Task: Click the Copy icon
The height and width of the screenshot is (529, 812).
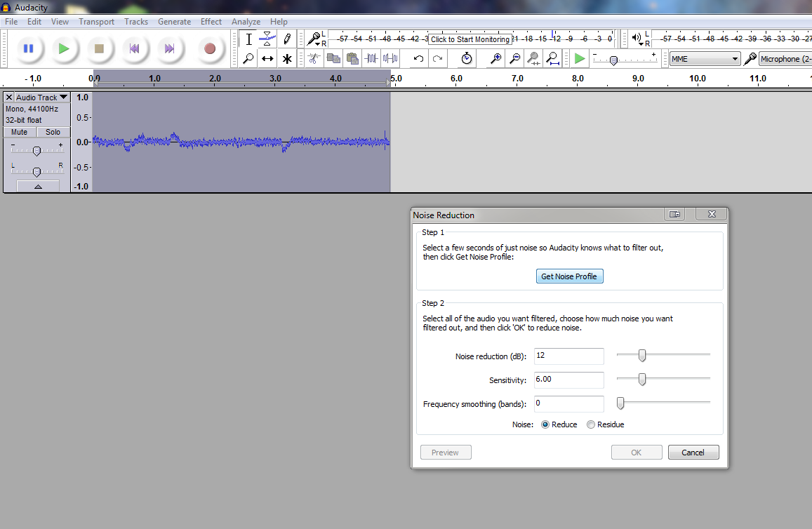Action: (x=333, y=58)
